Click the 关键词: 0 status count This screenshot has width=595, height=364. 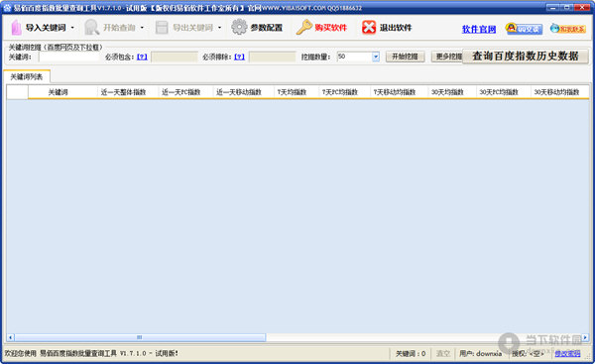tap(411, 353)
